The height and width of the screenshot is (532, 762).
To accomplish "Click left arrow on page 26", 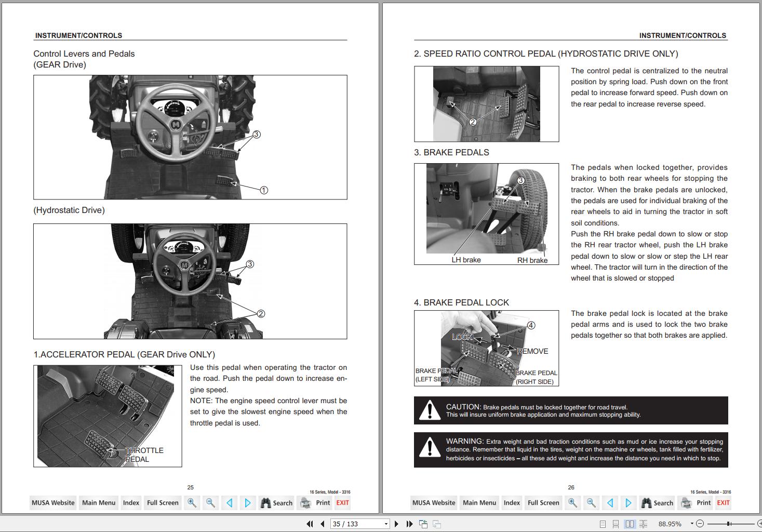I will coord(610,502).
